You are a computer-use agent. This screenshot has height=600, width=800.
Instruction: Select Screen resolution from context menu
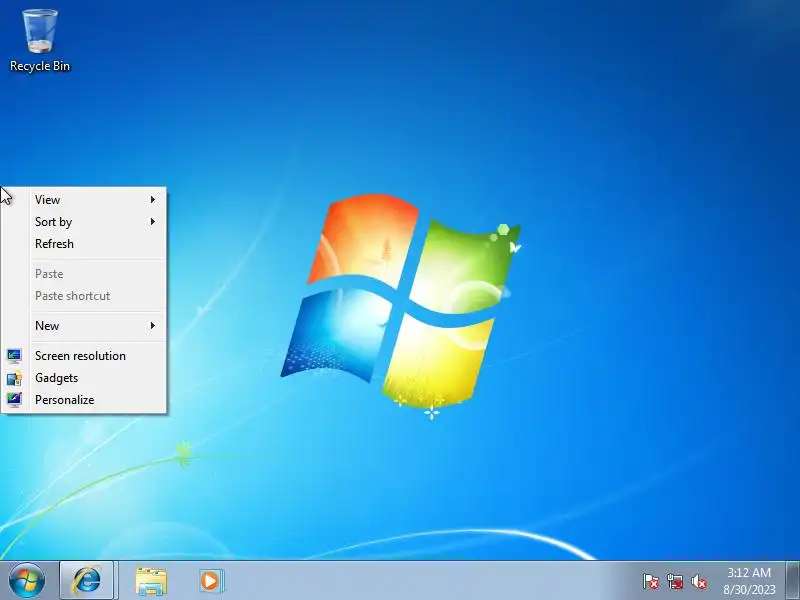[x=83, y=356]
